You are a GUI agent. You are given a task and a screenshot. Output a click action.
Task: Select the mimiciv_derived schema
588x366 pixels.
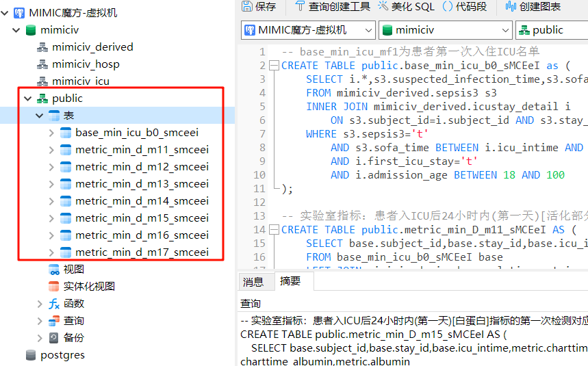click(x=92, y=47)
